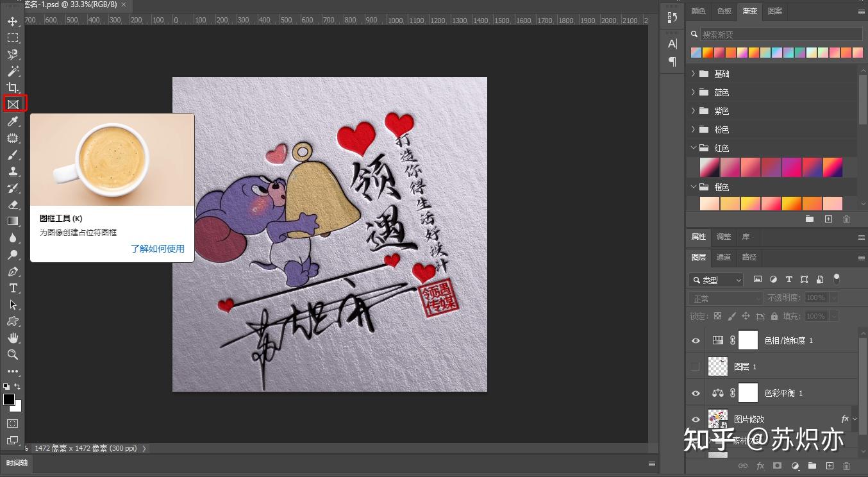Select the Lasso tool
Viewport: 868px width, 477px height.
(x=13, y=54)
